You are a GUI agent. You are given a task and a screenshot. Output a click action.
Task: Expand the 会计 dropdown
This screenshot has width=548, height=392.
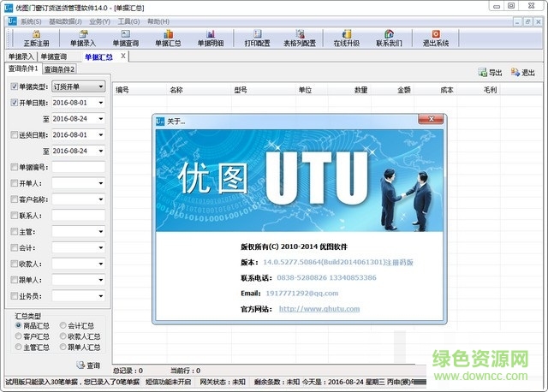101,247
